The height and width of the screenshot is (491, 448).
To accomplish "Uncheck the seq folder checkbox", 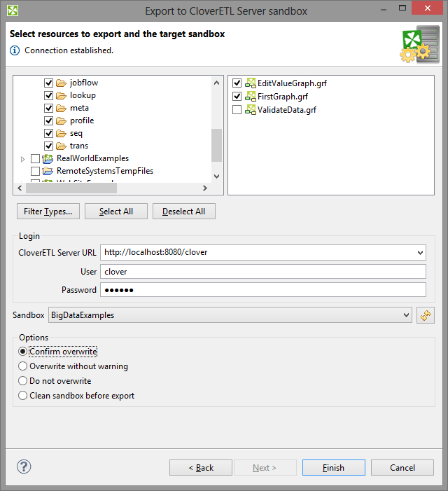I will (48, 133).
